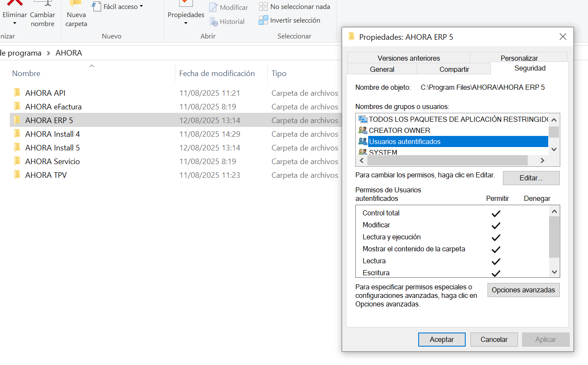Select TODOS LOS PAQUETES DE APLICACIÓN entry
Screen dimensions: 588x365
(x=453, y=119)
